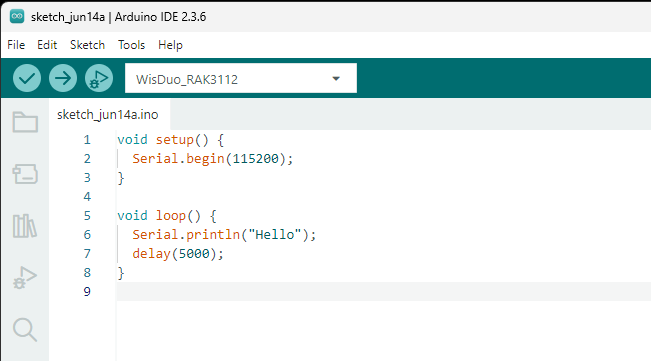Place cursor on empty line 9

click(384, 292)
